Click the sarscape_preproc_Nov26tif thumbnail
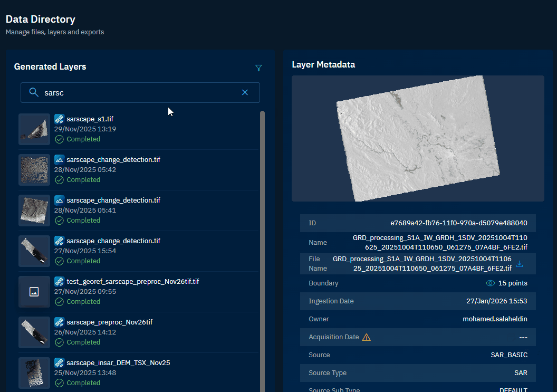The image size is (557, 392). coord(34,332)
